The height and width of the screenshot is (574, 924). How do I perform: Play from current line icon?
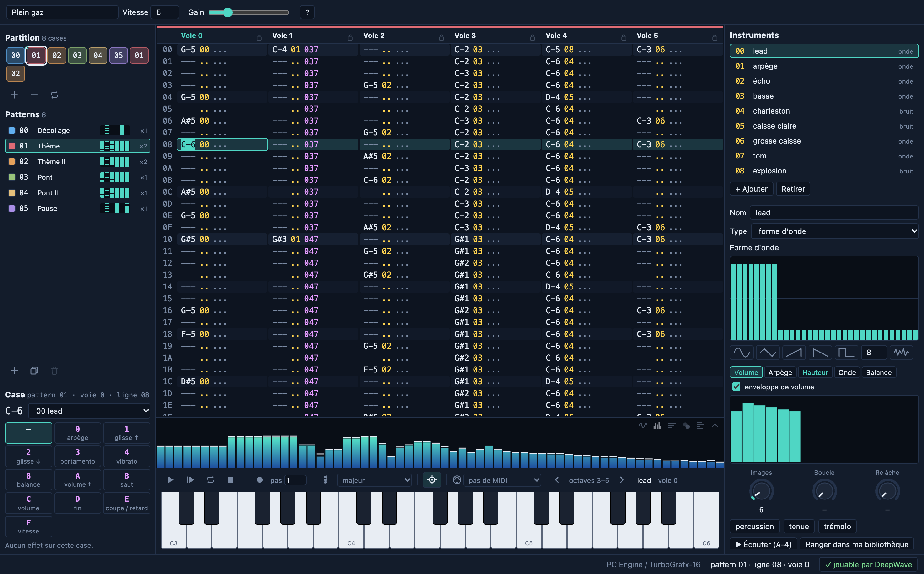pyautogui.click(x=190, y=480)
